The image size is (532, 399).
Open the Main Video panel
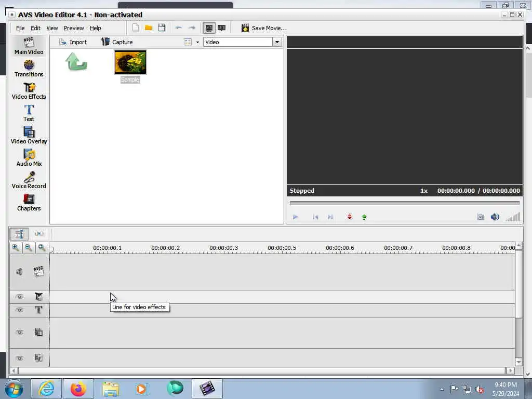tap(29, 46)
